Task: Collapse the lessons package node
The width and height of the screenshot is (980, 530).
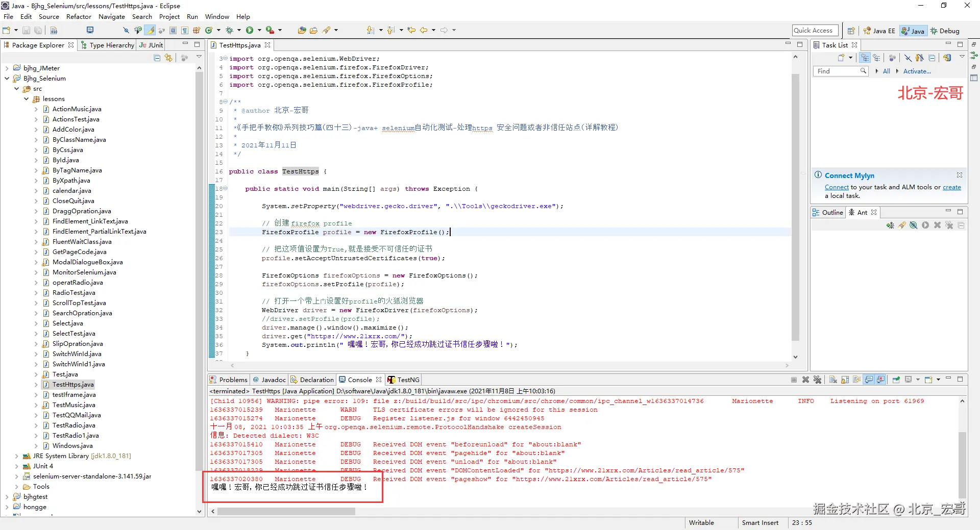Action: tap(27, 99)
